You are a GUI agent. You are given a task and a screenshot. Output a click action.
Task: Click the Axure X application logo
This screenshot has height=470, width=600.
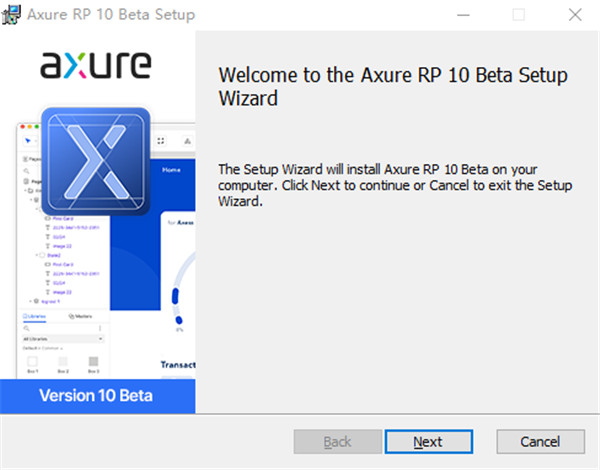96,161
